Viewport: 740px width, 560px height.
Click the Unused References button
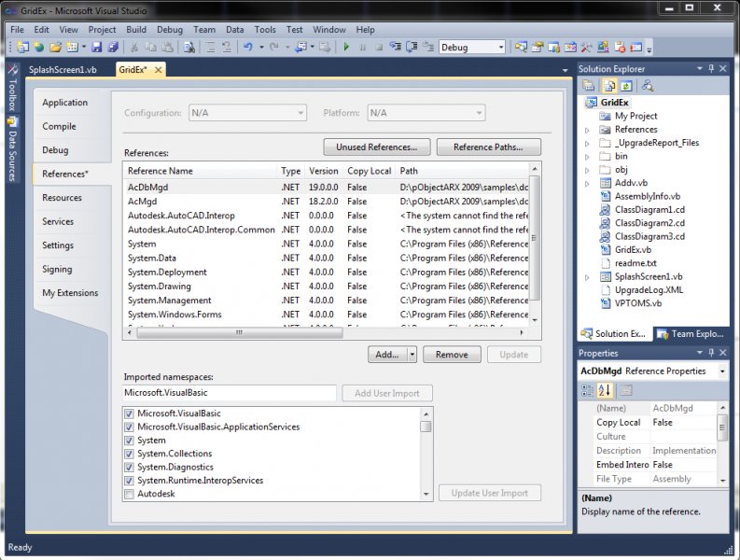[377, 147]
